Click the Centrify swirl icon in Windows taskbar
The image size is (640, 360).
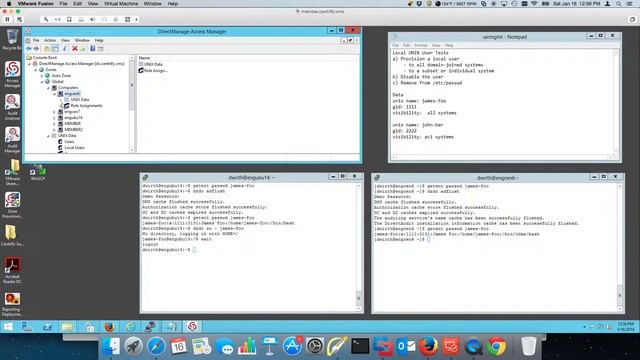click(x=192, y=327)
